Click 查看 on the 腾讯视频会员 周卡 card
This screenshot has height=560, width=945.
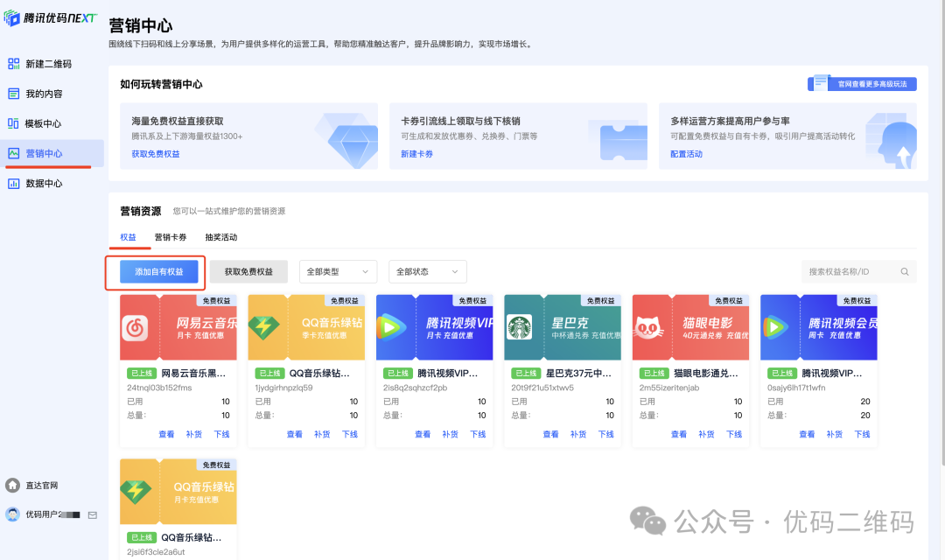pyautogui.click(x=807, y=434)
